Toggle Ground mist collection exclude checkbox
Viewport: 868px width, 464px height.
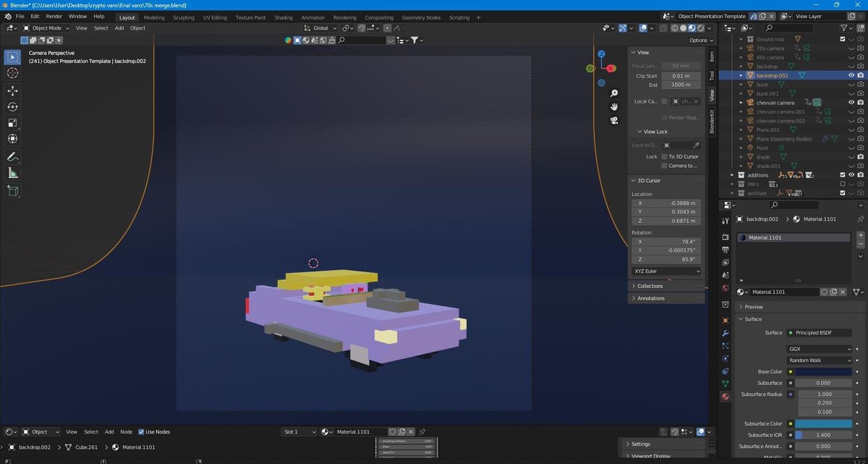click(x=843, y=39)
